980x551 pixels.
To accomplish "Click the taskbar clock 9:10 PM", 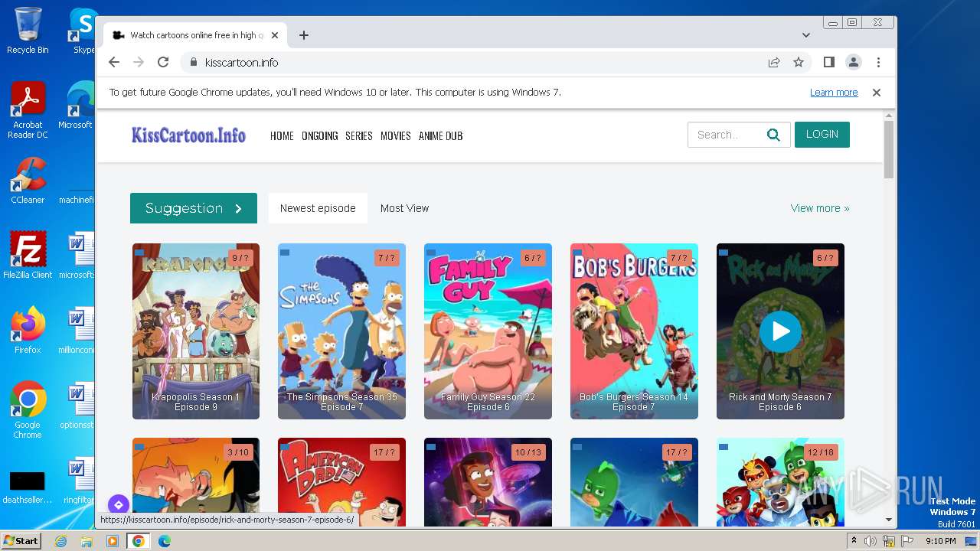I will (940, 541).
